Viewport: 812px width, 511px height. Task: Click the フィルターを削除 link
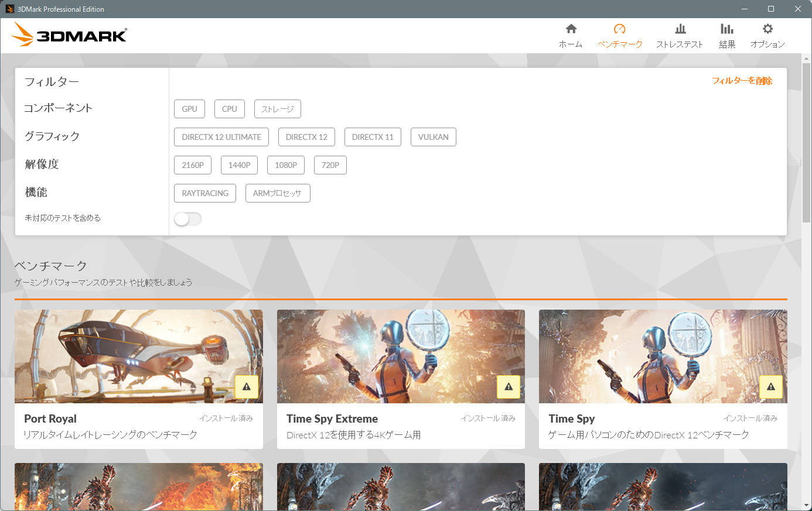pos(742,81)
